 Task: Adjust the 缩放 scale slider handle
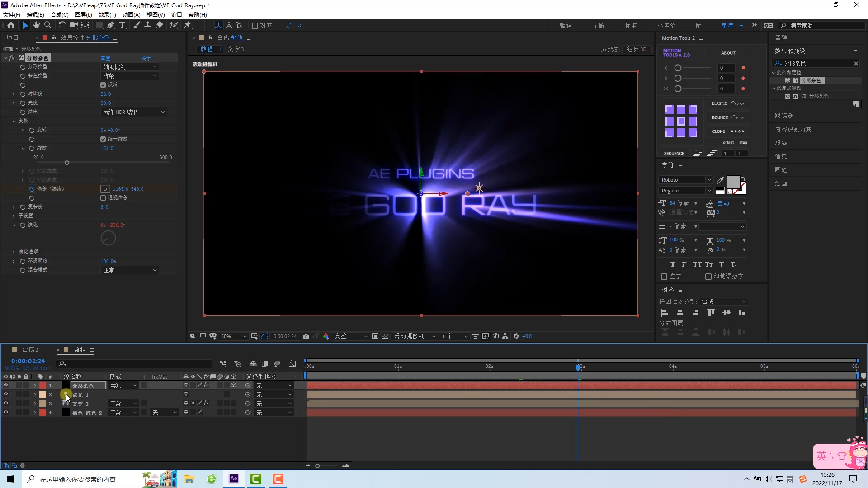(x=67, y=163)
